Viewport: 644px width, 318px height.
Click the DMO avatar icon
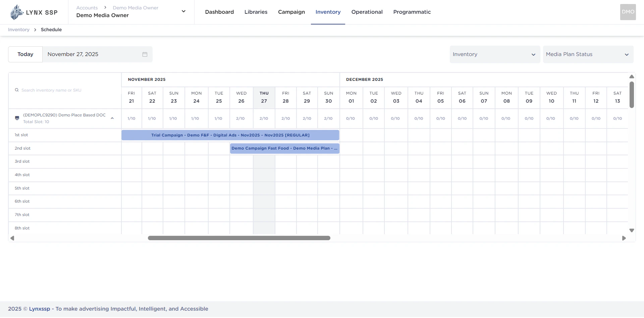[628, 12]
